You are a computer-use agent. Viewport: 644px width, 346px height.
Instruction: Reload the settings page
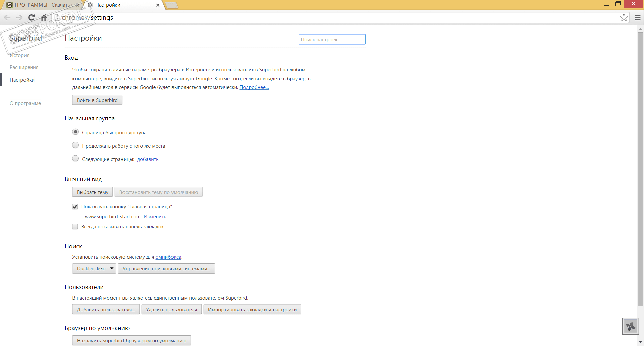coord(31,17)
